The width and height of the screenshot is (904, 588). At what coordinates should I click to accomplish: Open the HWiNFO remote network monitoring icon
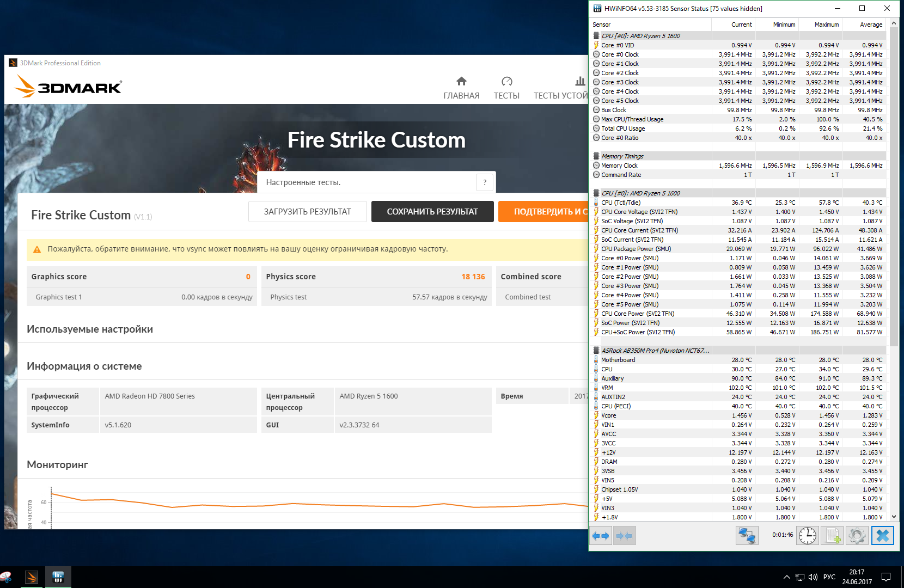click(747, 536)
